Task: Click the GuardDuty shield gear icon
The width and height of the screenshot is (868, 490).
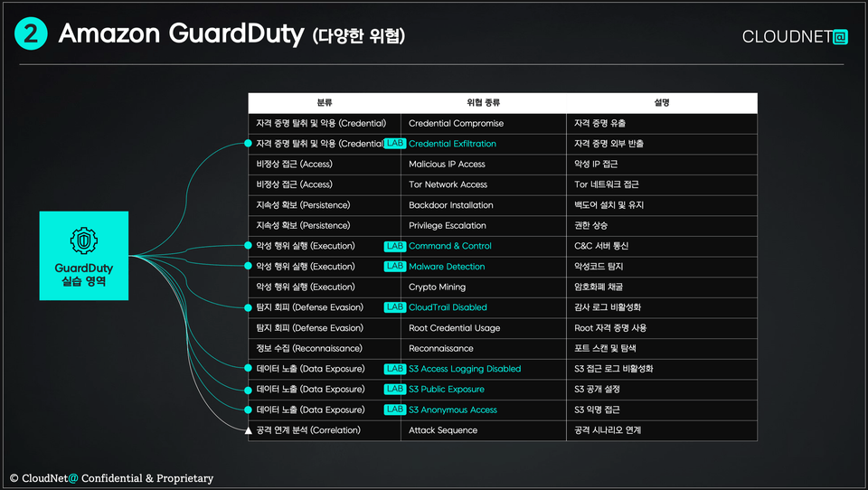Action: 83,240
